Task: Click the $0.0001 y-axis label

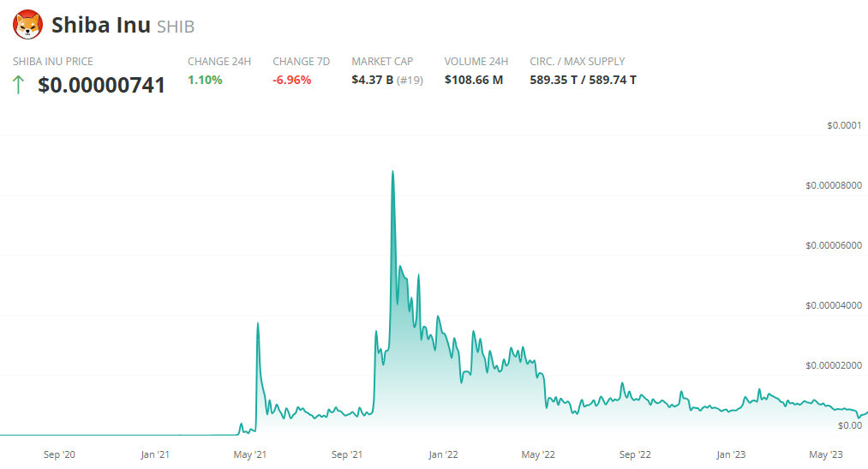Action: pos(843,125)
